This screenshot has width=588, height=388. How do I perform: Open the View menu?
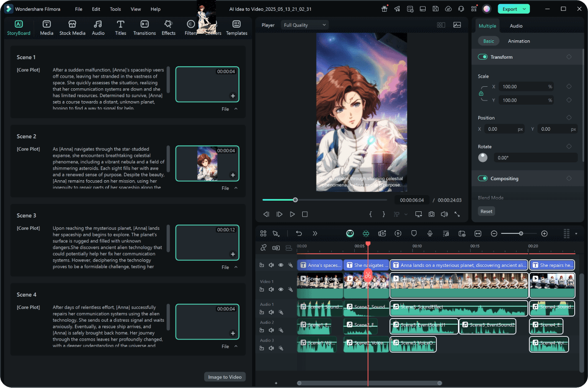(x=136, y=9)
